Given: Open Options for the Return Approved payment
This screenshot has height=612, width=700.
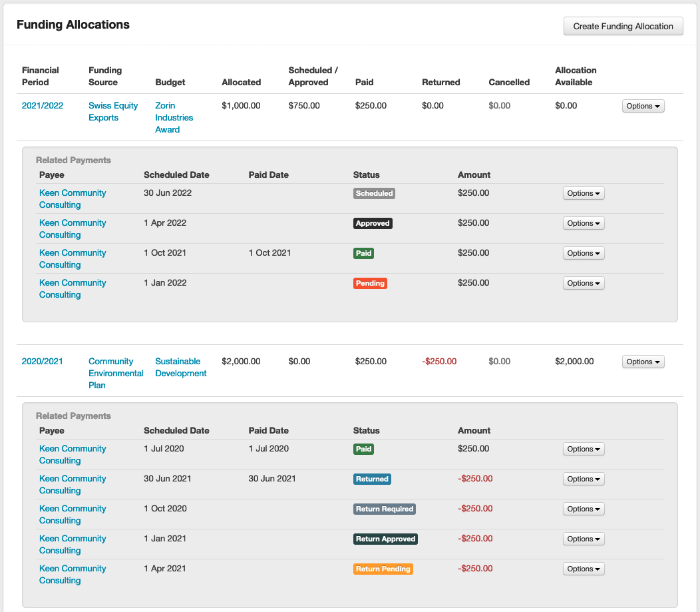Looking at the screenshot, I should click(x=584, y=539).
